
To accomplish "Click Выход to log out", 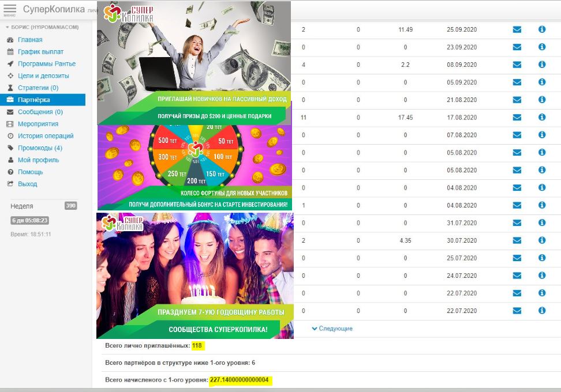I will point(27,184).
